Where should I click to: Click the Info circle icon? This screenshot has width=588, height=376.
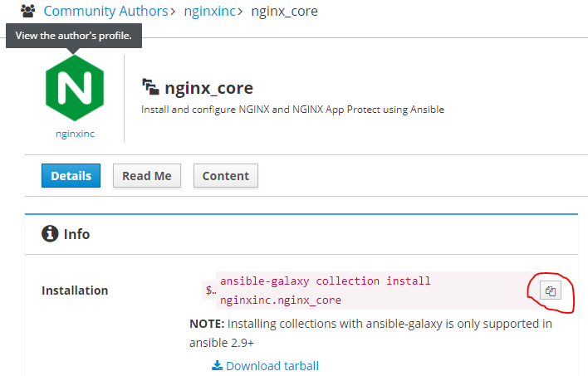click(50, 234)
